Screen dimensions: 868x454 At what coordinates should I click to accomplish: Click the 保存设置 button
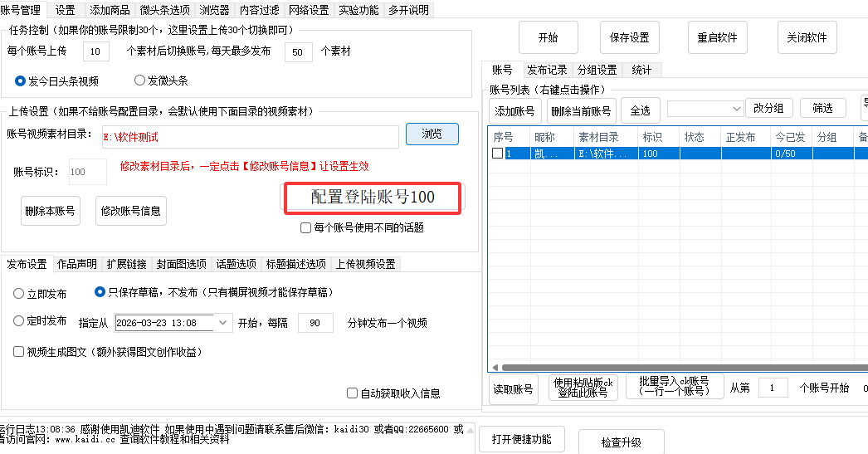click(x=630, y=38)
